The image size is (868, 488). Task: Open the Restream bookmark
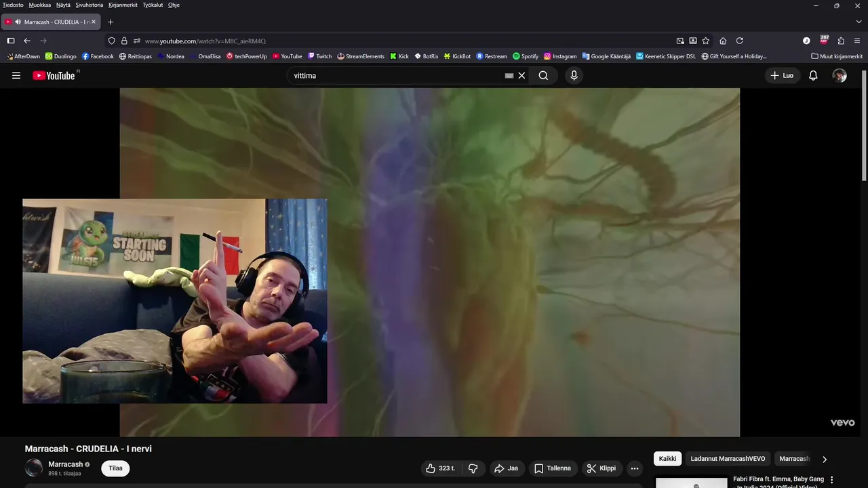[492, 56]
